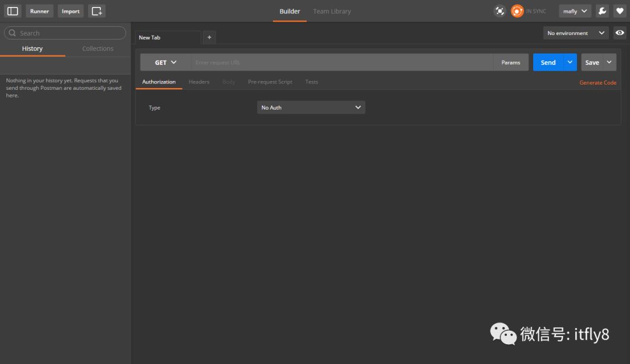
Task: Open the Runner
Action: (x=40, y=11)
